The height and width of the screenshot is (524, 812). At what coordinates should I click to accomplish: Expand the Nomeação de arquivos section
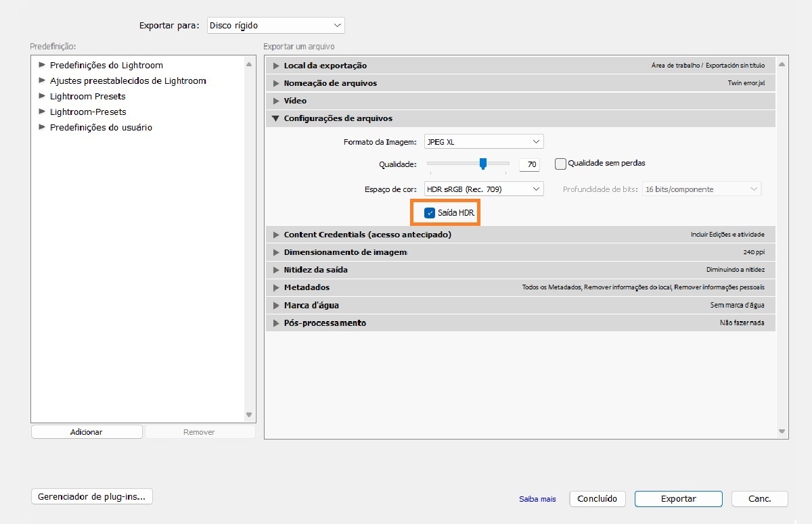click(x=276, y=83)
